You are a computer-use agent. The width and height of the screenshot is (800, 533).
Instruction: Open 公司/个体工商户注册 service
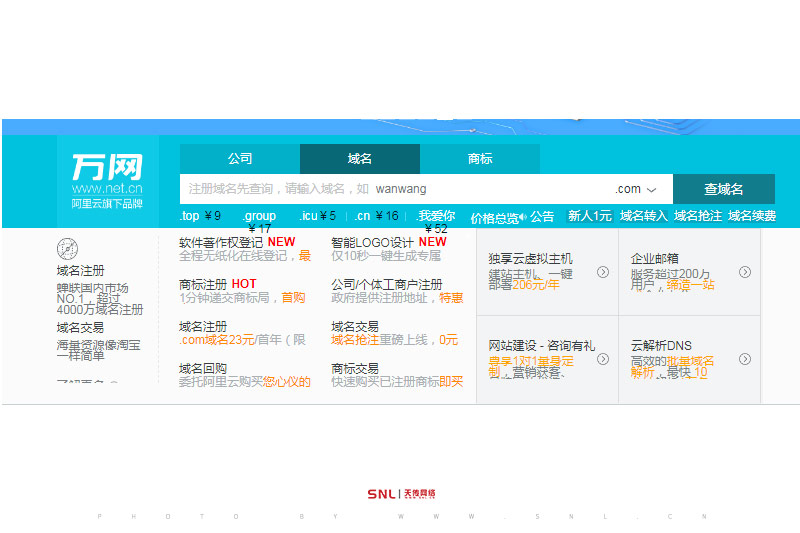(387, 284)
